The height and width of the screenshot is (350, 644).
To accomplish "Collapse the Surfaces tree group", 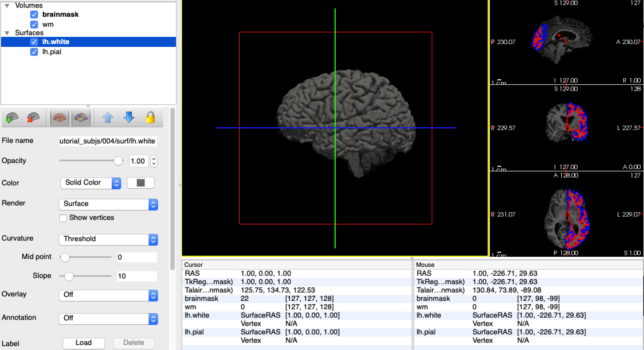I will (x=7, y=33).
